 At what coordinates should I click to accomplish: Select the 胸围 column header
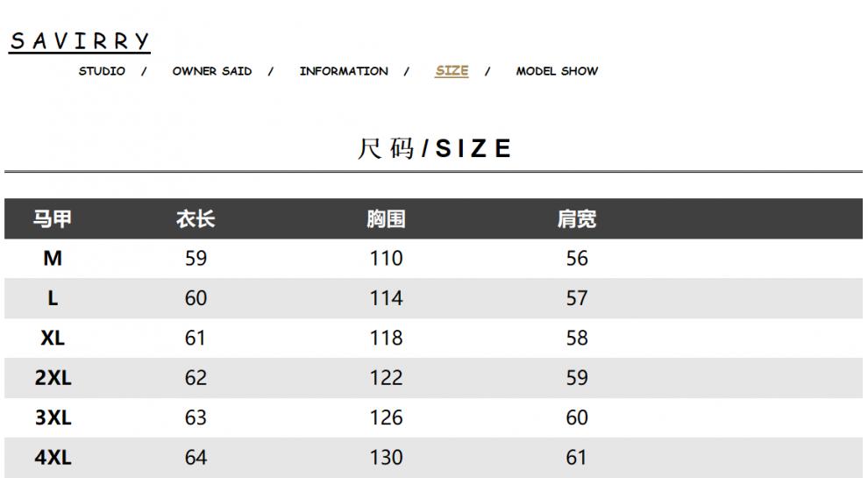pos(386,218)
